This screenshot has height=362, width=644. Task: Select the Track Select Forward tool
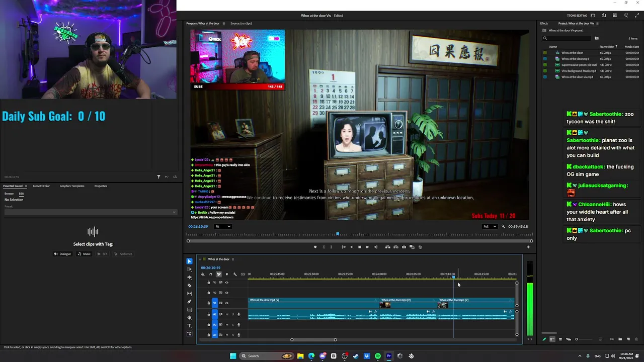(189, 269)
